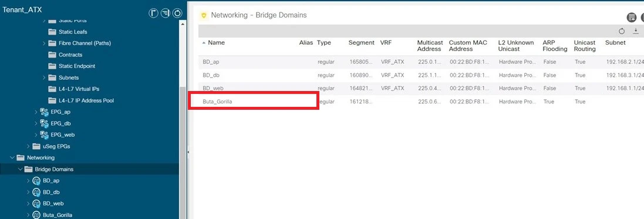Click the Networking folder icon

(x=21, y=158)
